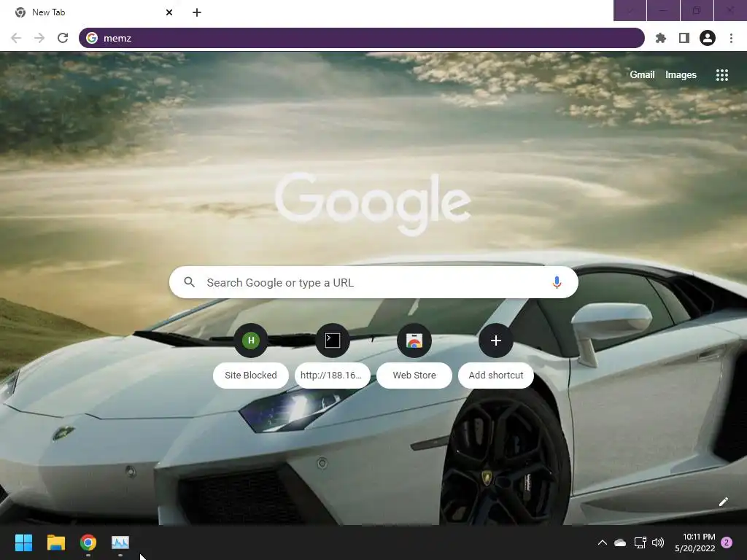Screen dimensions: 747x560
Task: Click the address bar containing memz
Action: (362, 38)
